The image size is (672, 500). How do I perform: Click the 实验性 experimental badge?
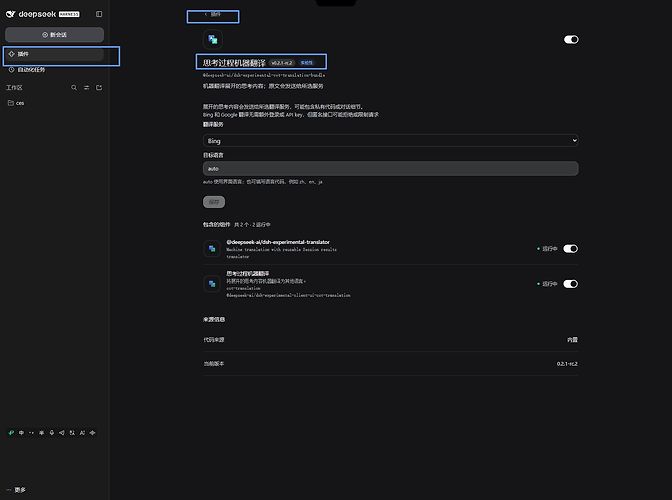[x=306, y=63]
